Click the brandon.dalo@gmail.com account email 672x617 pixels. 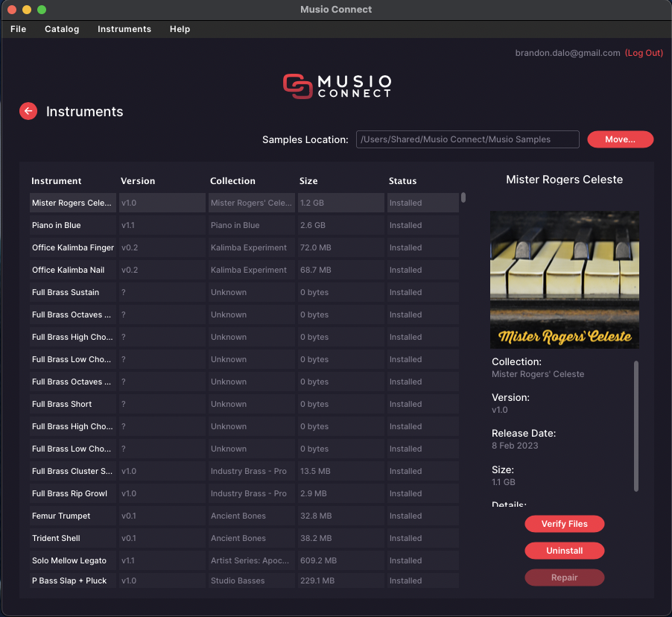(568, 53)
